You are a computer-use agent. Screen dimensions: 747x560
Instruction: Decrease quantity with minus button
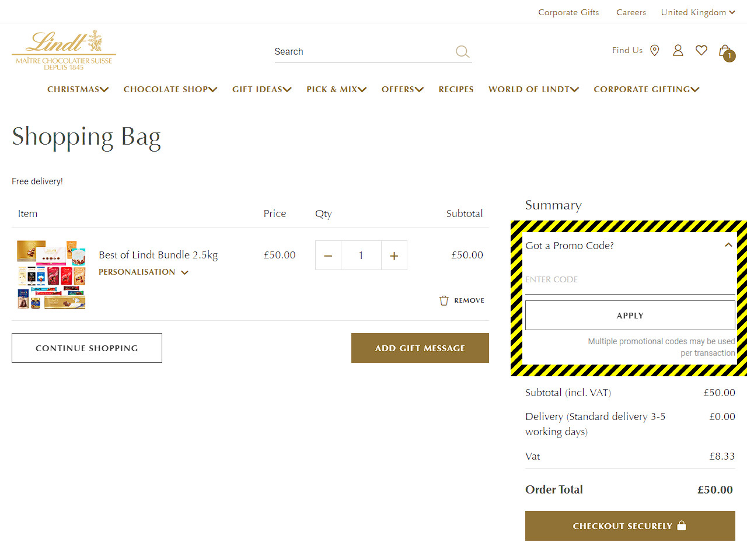click(328, 256)
